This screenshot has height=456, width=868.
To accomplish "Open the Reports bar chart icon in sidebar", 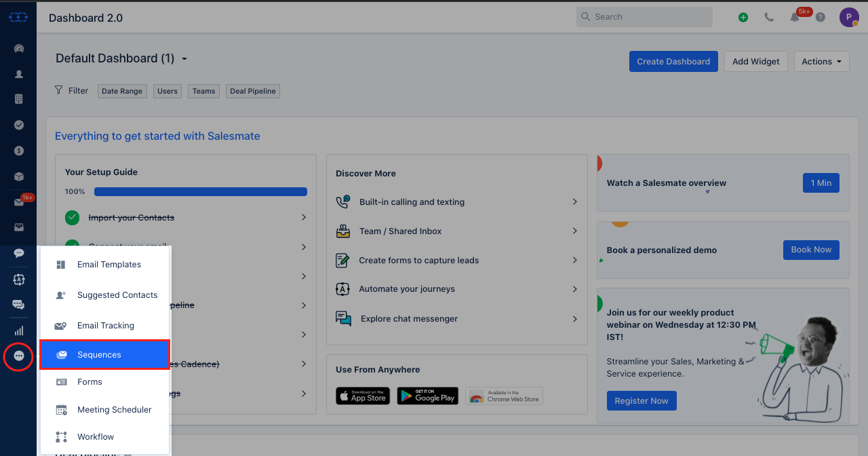I will click(19, 330).
